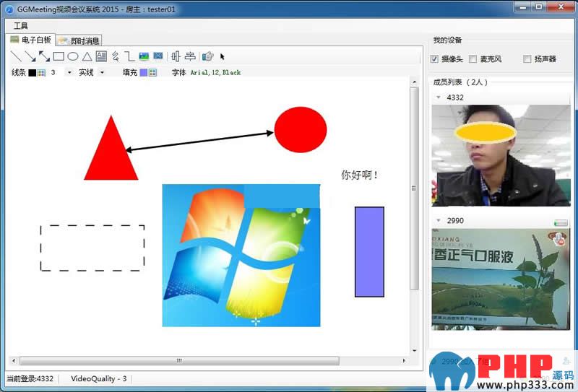Click the screen capture image tool

(158, 56)
